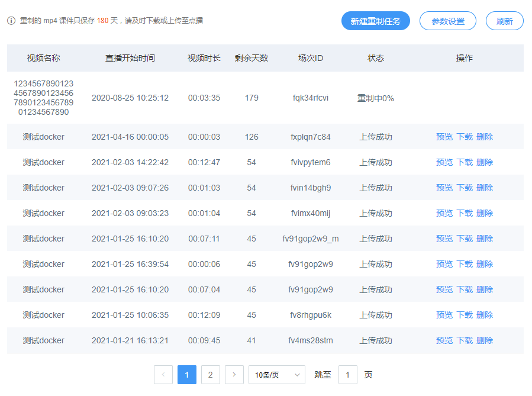This screenshot has height=396, width=532.
Task: Delete the fvin14bgh9 video
Action: (485, 188)
